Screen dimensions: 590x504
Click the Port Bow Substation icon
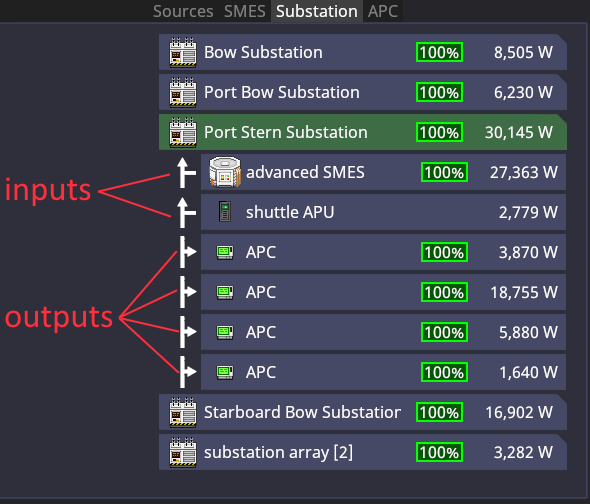183,92
